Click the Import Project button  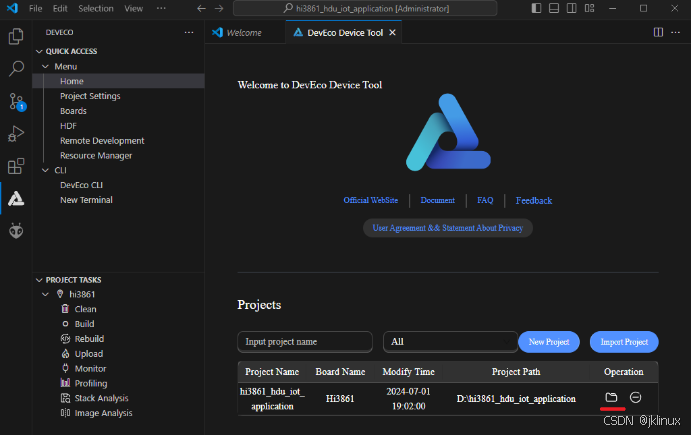click(x=624, y=342)
